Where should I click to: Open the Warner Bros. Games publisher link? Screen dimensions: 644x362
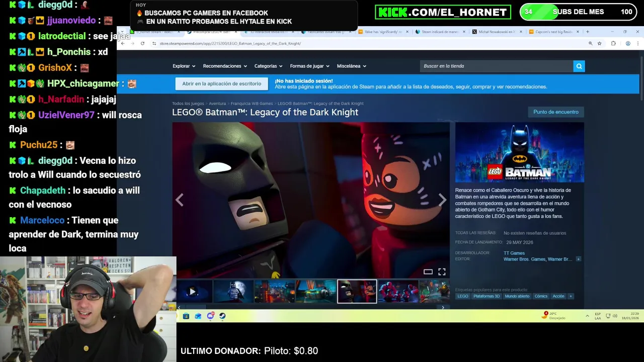coord(524,259)
